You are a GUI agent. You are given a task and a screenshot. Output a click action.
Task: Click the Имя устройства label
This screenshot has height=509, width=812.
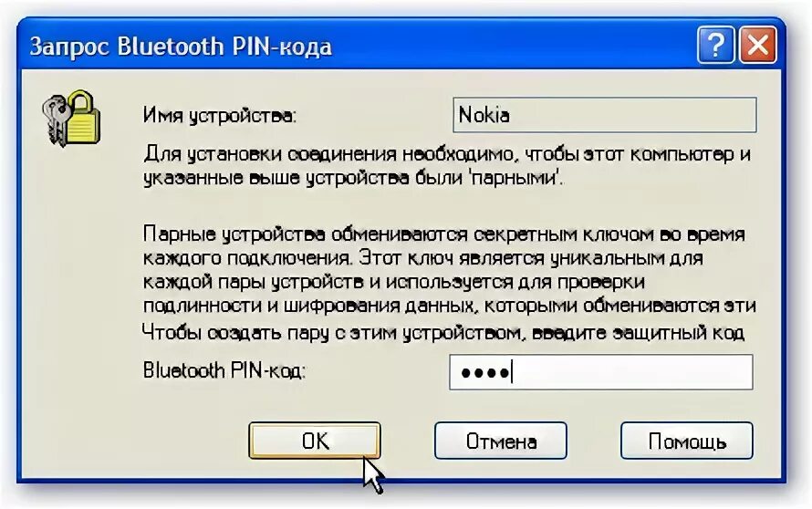(220, 115)
